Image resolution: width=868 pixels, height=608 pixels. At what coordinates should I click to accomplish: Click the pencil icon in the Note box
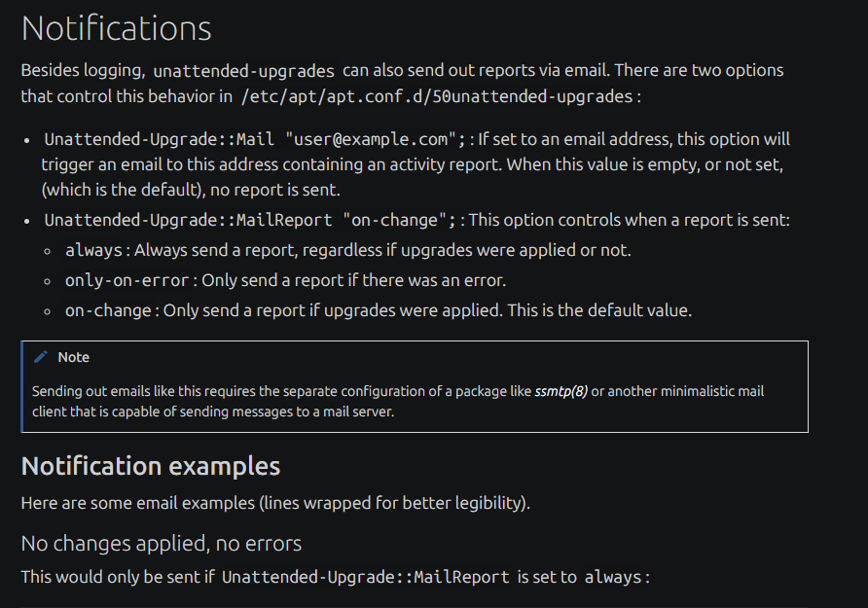(x=41, y=357)
